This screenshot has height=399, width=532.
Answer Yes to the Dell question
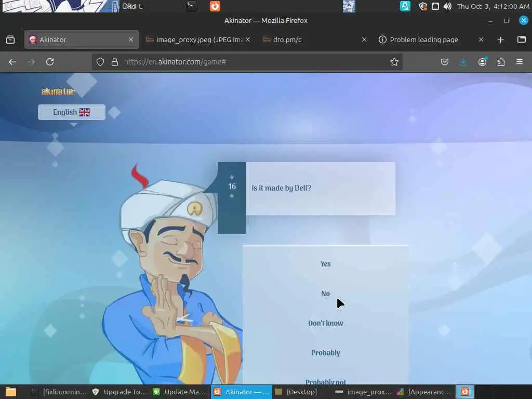point(325,264)
